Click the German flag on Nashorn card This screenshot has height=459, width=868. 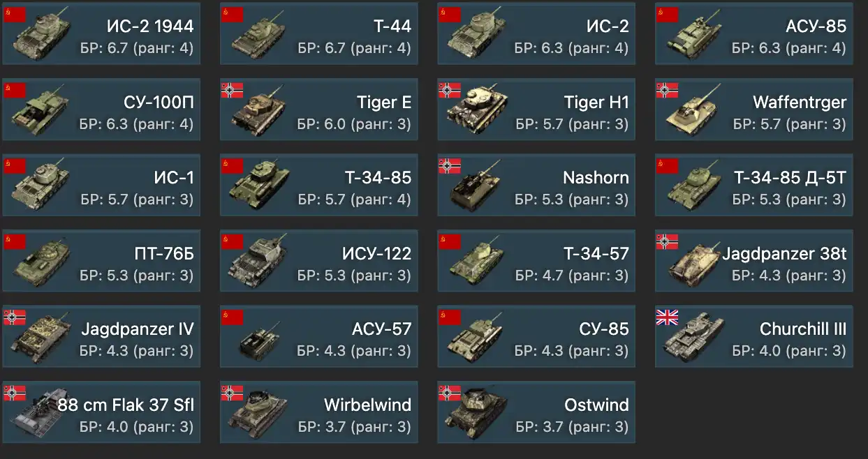(x=450, y=165)
